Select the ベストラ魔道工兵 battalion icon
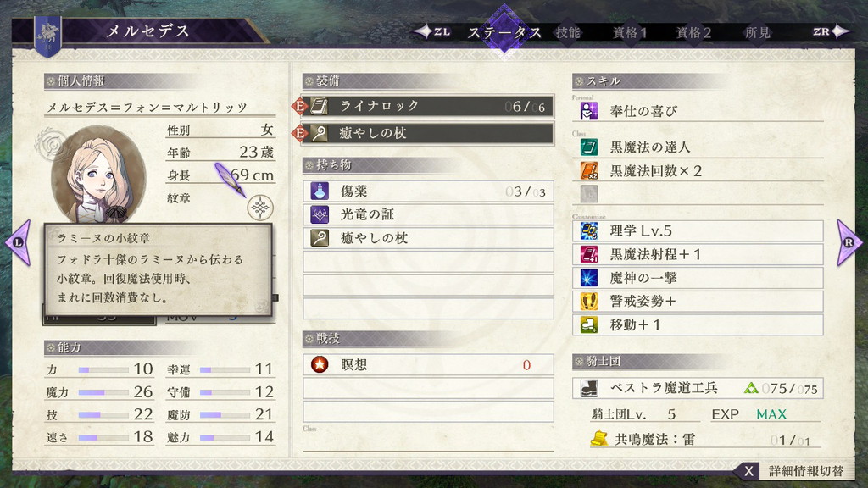Screen dimensions: 868x488 [x=589, y=388]
